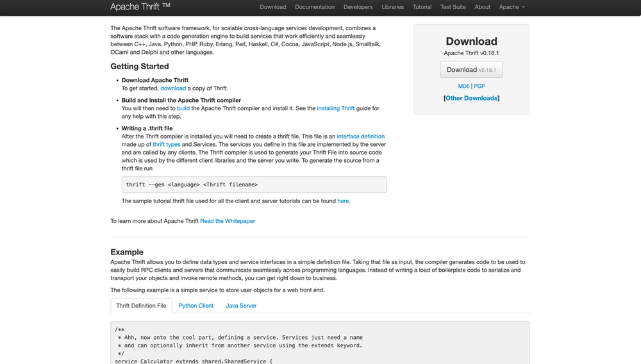641x364 pixels.
Task: Follow the Other Downloads link
Action: tap(471, 98)
